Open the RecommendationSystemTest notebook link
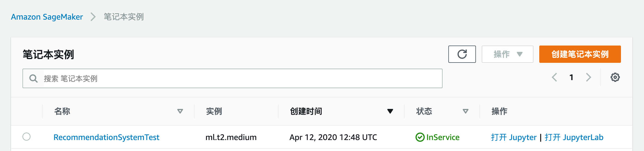 pyautogui.click(x=106, y=137)
